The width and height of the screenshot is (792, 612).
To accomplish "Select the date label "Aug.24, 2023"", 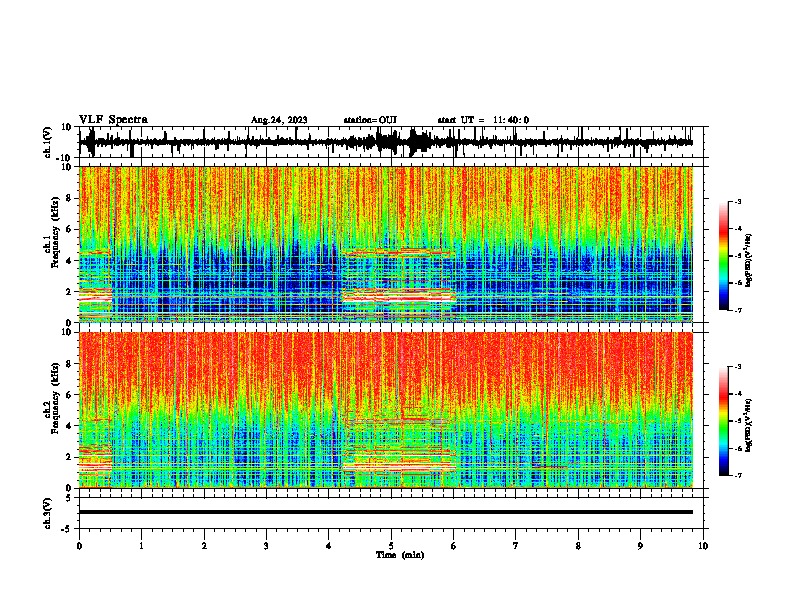I will click(279, 120).
